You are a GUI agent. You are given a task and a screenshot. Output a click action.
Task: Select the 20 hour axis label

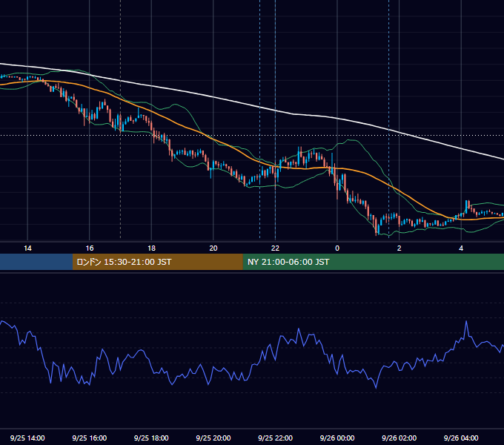pyautogui.click(x=213, y=248)
